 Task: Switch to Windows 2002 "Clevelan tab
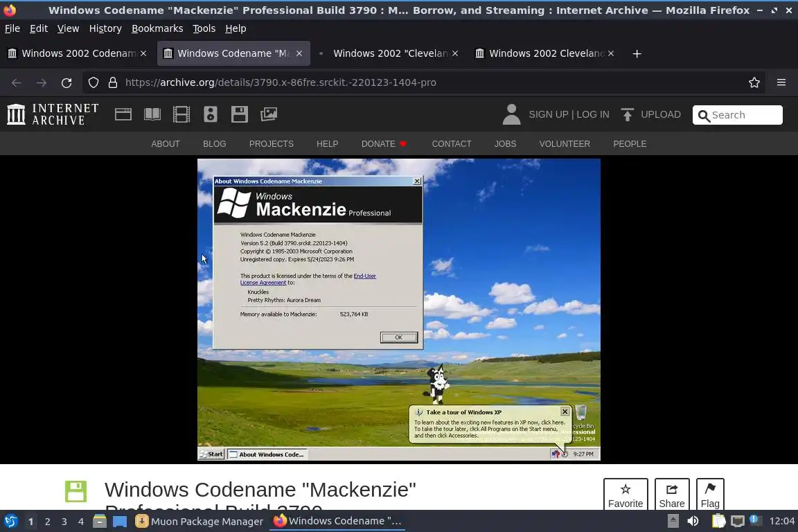point(389,53)
